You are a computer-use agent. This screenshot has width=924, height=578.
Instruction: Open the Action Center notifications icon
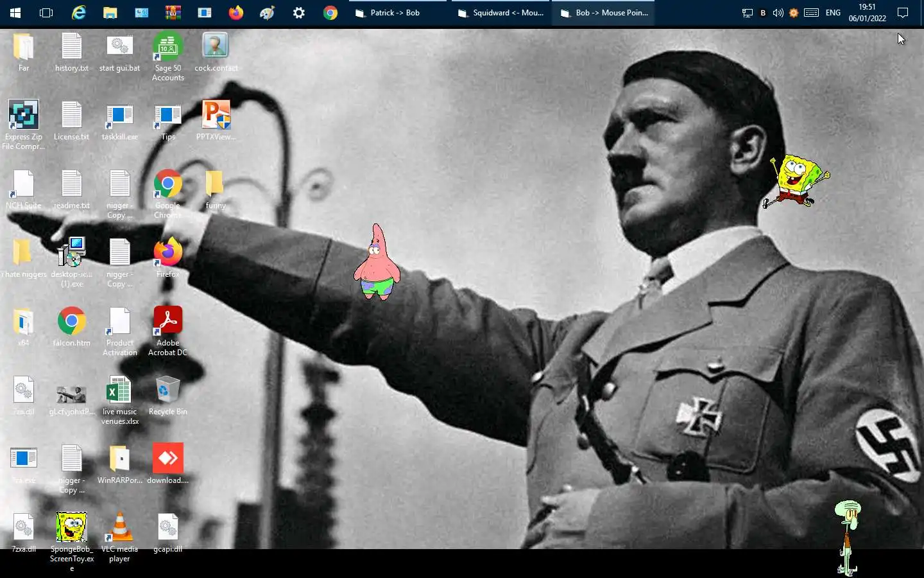coord(902,12)
